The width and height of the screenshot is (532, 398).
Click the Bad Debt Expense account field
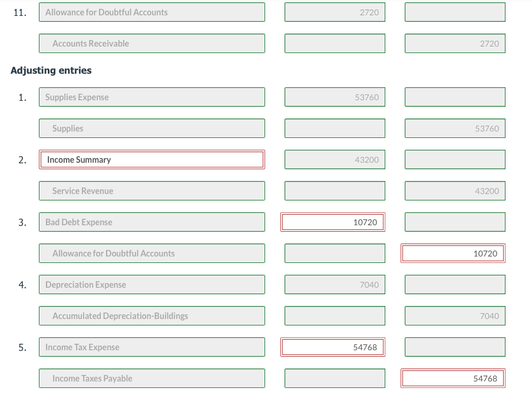(x=152, y=222)
